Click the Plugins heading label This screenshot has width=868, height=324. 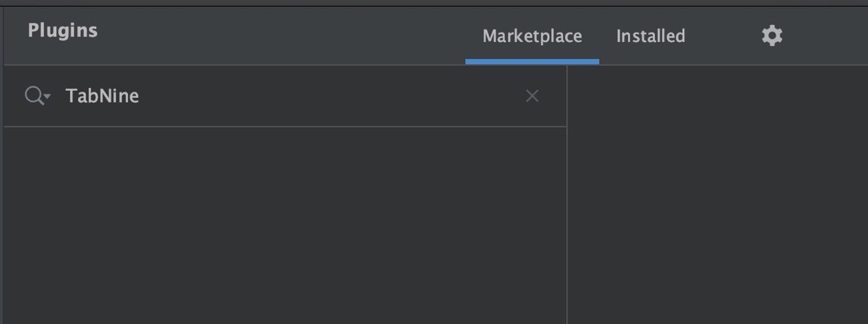coord(62,31)
